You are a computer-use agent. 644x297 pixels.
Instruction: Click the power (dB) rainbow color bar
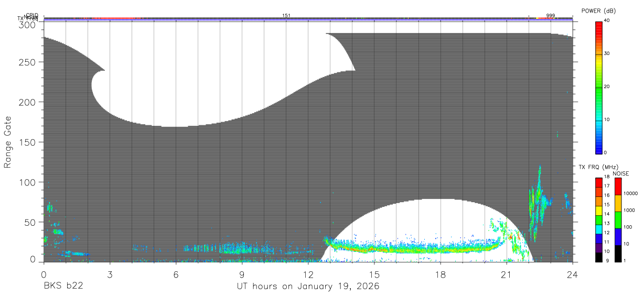tap(599, 87)
